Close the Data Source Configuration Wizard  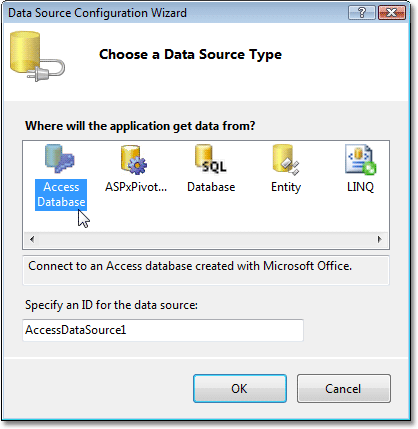[392, 13]
